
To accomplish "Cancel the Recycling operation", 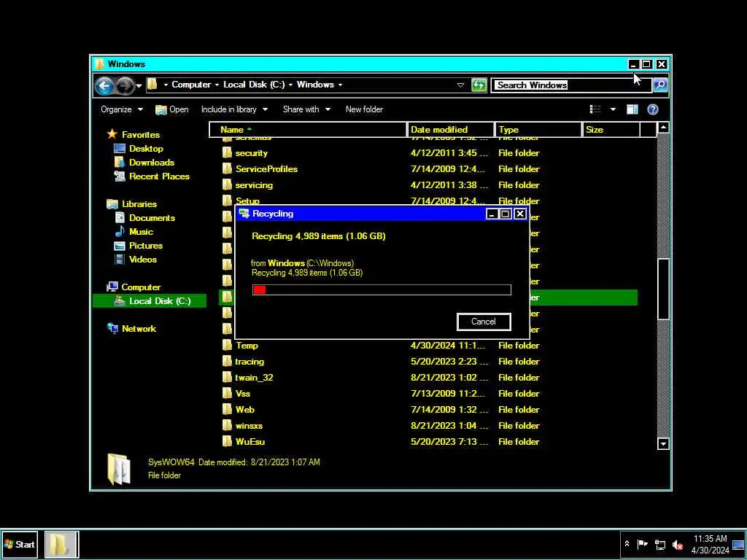I will click(x=484, y=322).
